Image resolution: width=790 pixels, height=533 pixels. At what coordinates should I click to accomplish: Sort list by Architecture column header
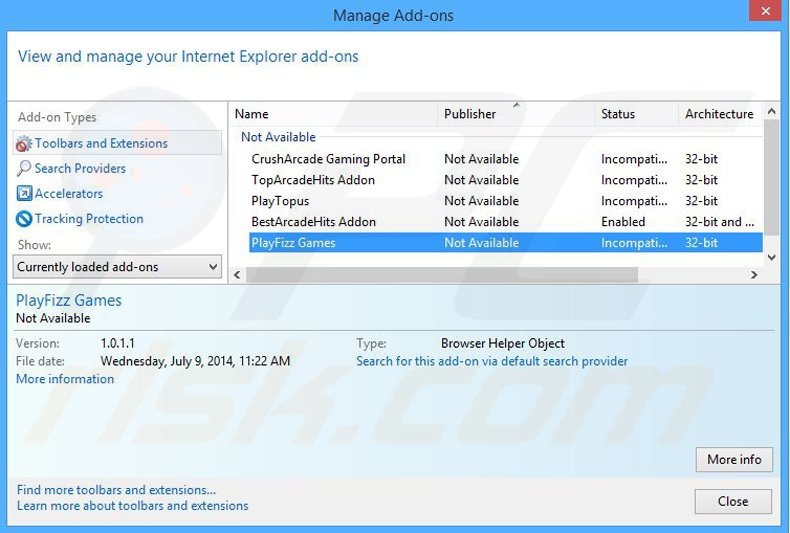pos(720,114)
